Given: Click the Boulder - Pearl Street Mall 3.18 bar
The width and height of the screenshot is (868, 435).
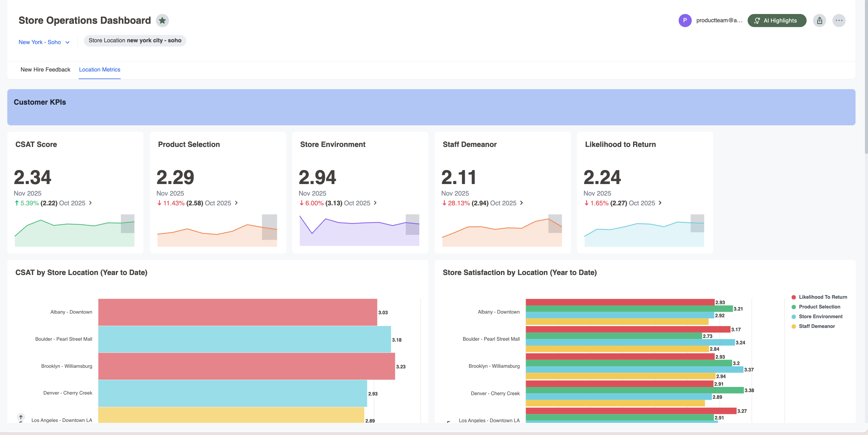Looking at the screenshot, I should [245, 339].
